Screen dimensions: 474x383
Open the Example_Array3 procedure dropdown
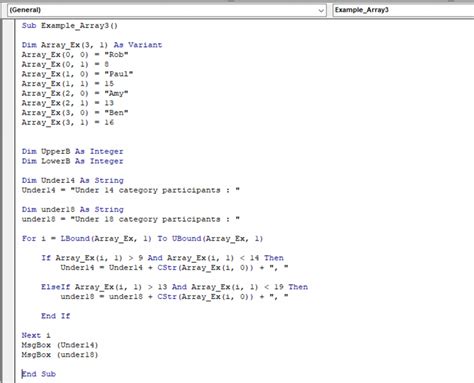tap(403, 10)
